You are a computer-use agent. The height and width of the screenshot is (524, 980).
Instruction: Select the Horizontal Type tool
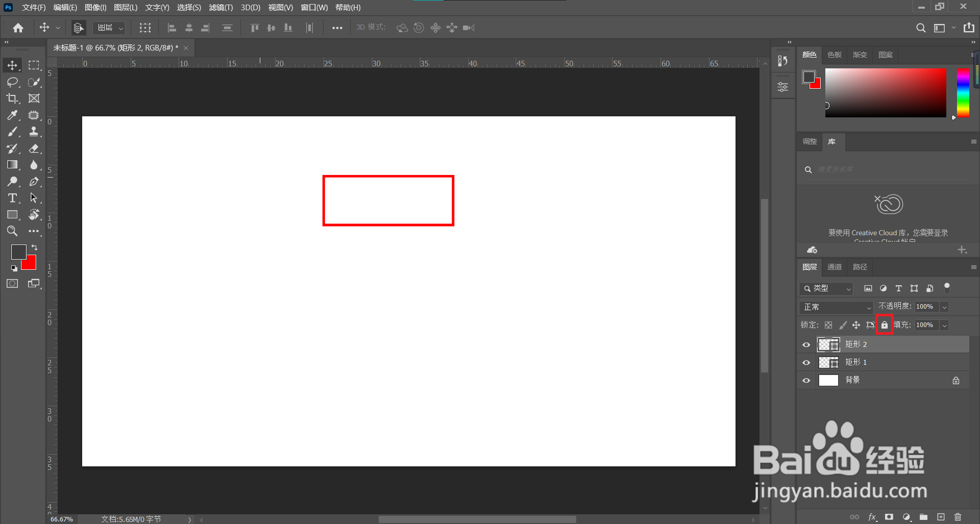(12, 198)
